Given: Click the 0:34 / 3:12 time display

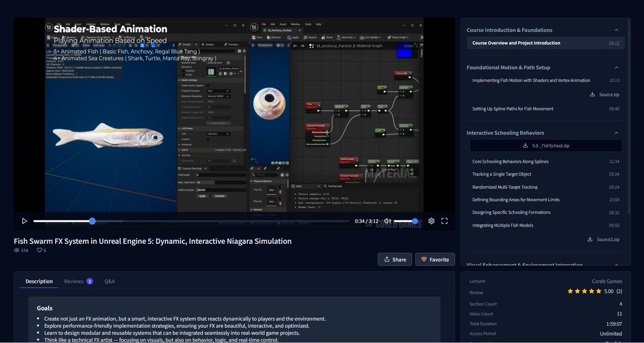Looking at the screenshot, I should tap(367, 221).
